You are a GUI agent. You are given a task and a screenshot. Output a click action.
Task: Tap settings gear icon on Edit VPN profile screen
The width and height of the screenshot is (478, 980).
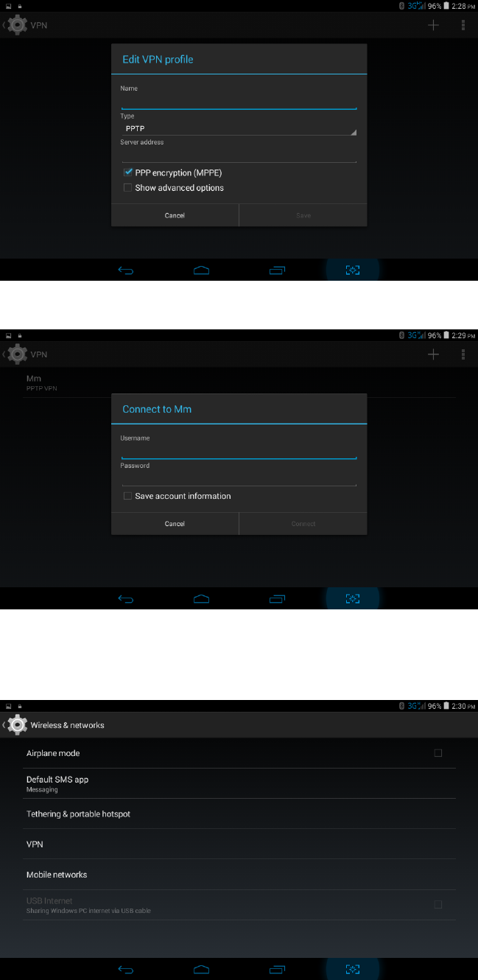click(x=18, y=25)
